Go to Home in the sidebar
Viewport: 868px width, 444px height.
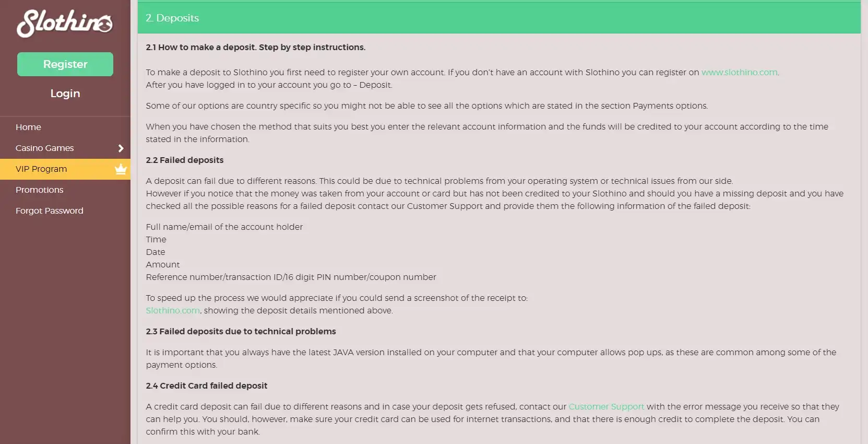click(x=28, y=127)
